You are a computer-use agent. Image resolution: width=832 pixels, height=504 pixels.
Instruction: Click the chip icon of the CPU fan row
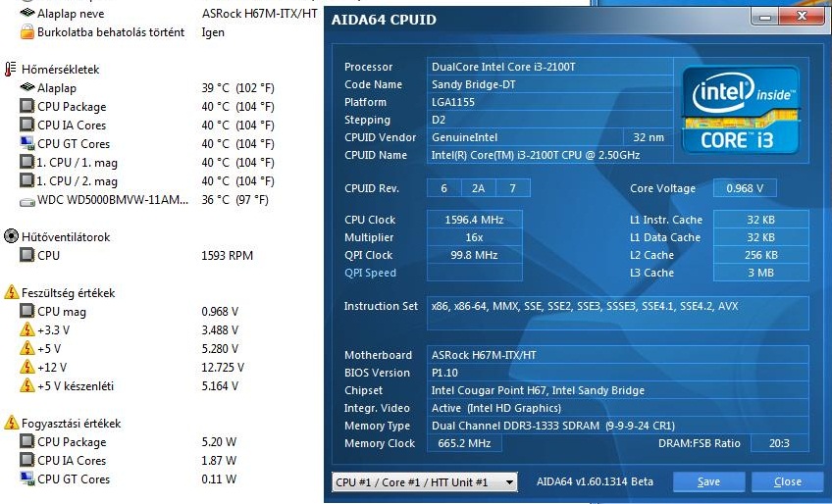click(x=27, y=255)
